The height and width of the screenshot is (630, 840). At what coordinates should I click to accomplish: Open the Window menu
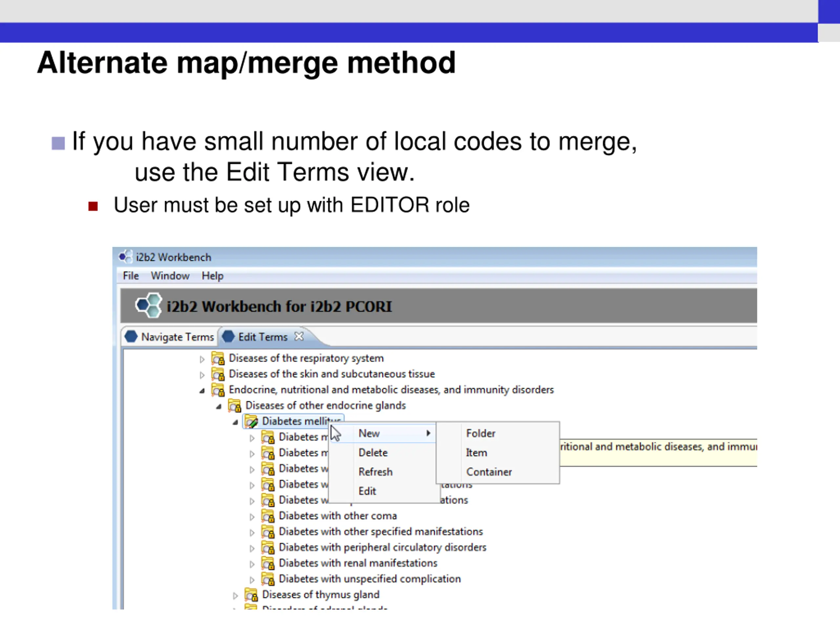click(x=170, y=276)
